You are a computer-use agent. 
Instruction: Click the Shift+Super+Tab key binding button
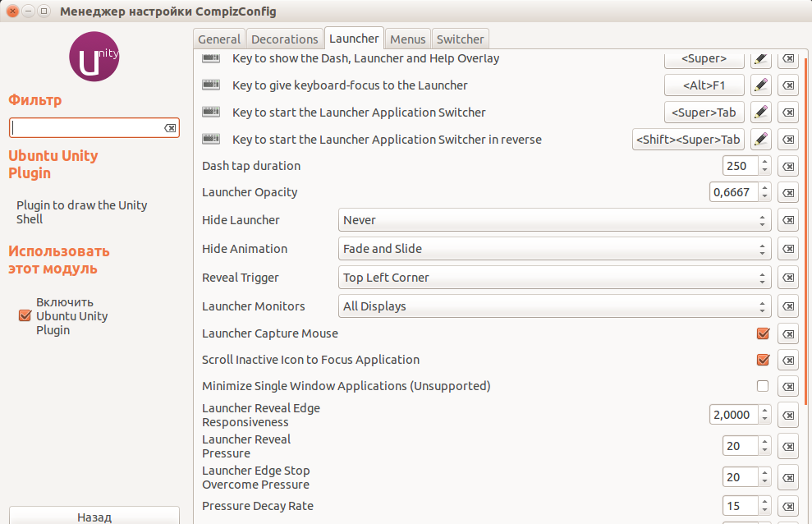click(x=688, y=140)
